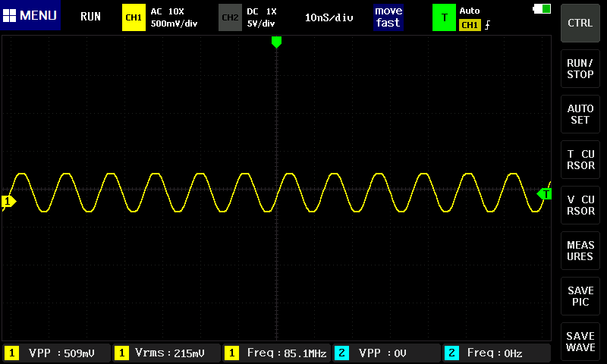Open the T CURSOR option
Viewport: 607px width, 364px height.
coord(580,160)
